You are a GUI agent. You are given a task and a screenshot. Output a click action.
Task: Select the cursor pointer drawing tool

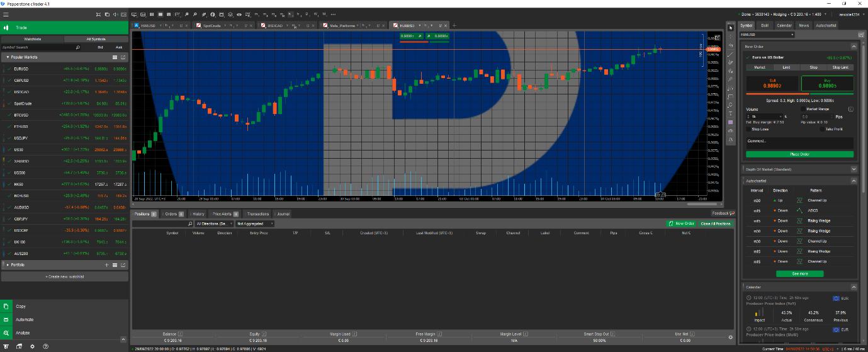click(x=731, y=28)
